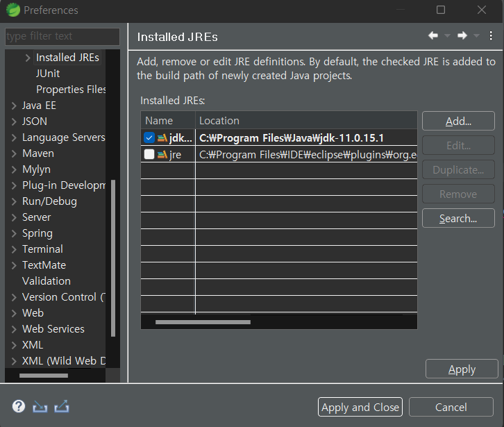Image resolution: width=504 pixels, height=427 pixels.
Task: Maximize the Preferences window
Action: (441, 10)
